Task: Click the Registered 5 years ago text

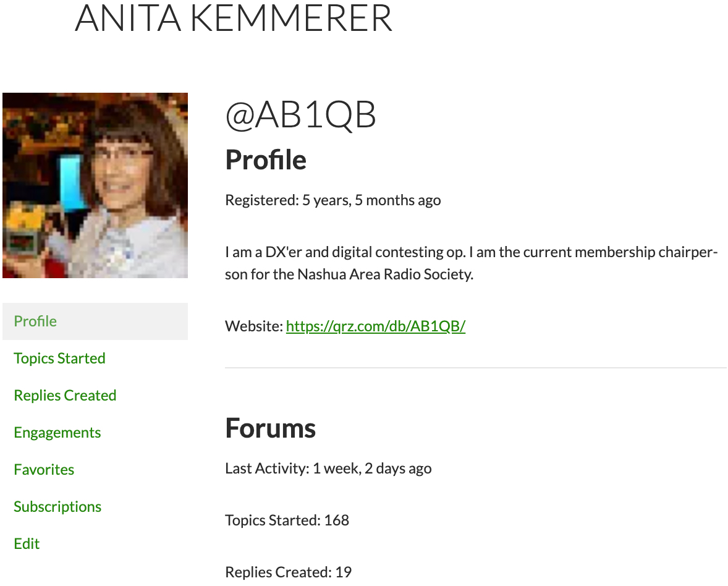Action: [333, 200]
